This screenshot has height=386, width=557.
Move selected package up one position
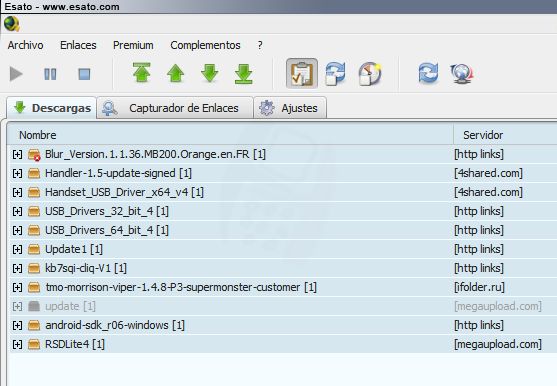175,74
